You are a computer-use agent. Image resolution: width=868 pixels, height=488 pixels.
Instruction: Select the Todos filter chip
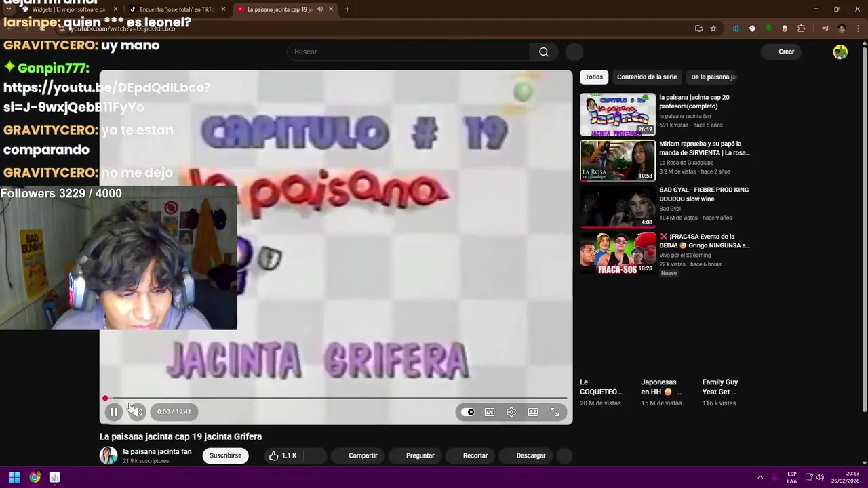pyautogui.click(x=594, y=77)
